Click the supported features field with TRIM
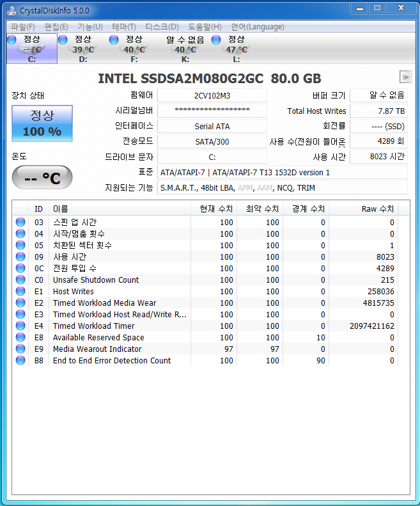420x506 pixels. (x=283, y=187)
